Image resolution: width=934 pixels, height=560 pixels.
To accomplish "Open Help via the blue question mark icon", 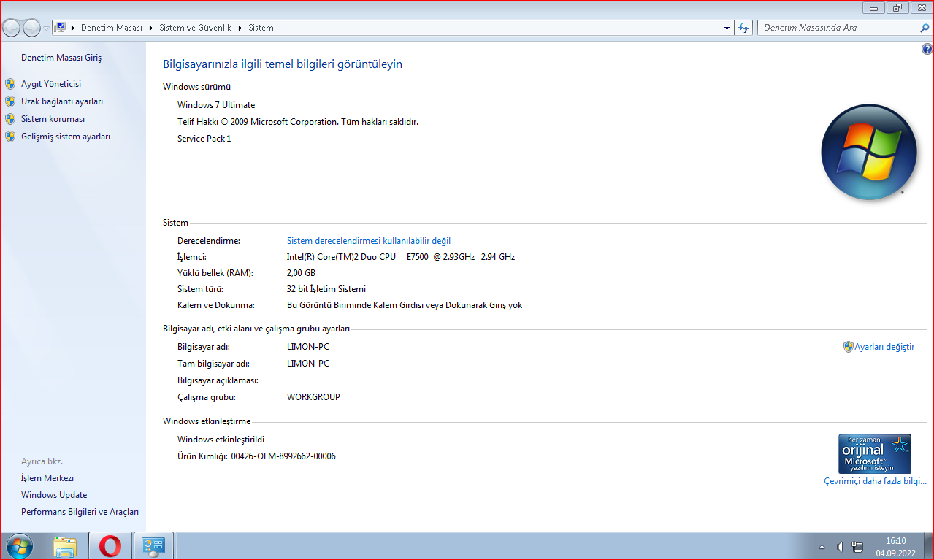I will coord(927,50).
